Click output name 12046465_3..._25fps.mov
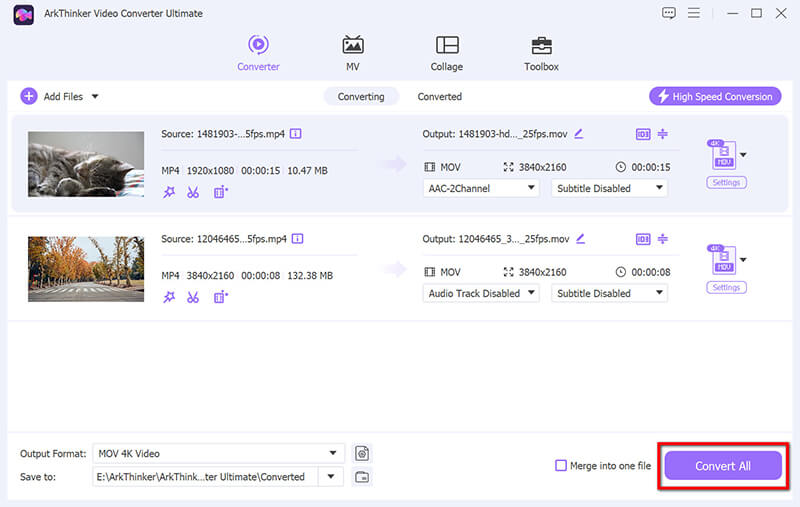The height and width of the screenshot is (507, 800). click(513, 239)
